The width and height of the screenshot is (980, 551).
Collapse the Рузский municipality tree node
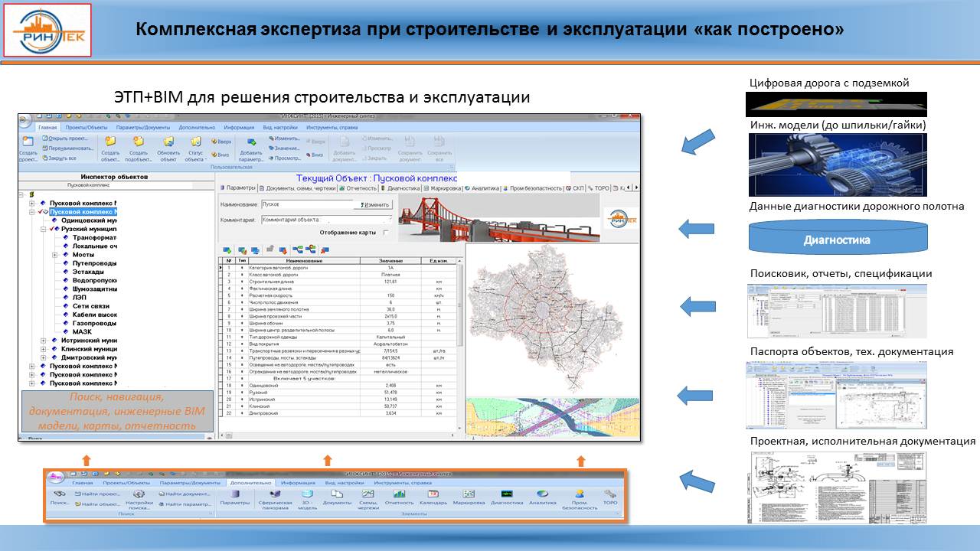44,229
